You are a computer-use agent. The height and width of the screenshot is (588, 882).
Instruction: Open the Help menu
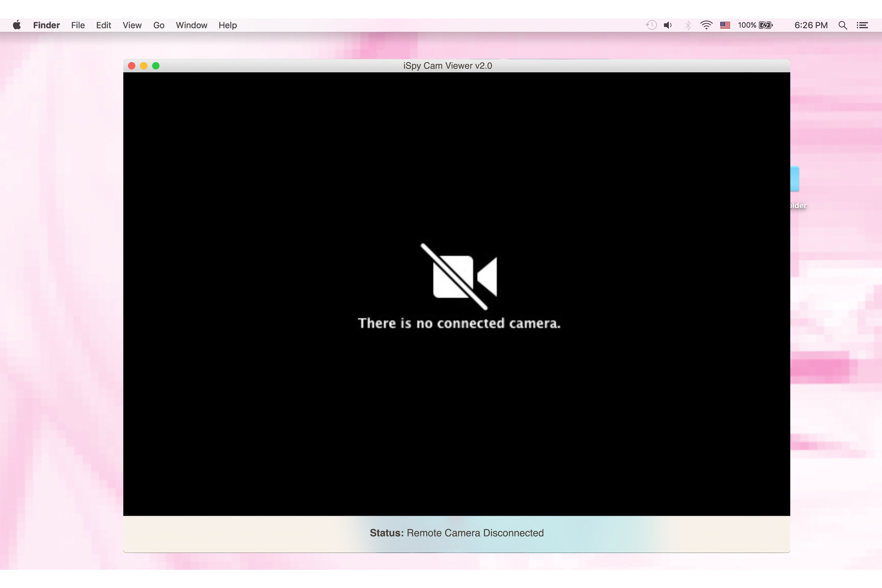click(x=228, y=25)
